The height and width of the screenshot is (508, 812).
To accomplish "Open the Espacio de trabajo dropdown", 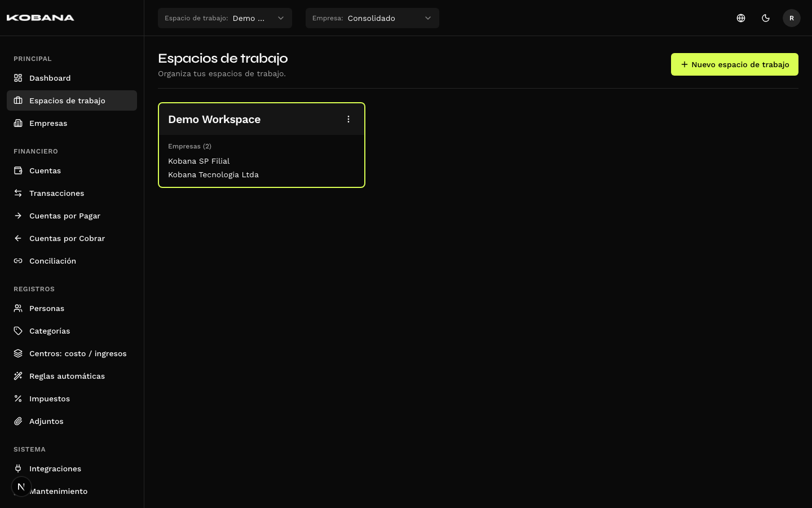I will [225, 18].
